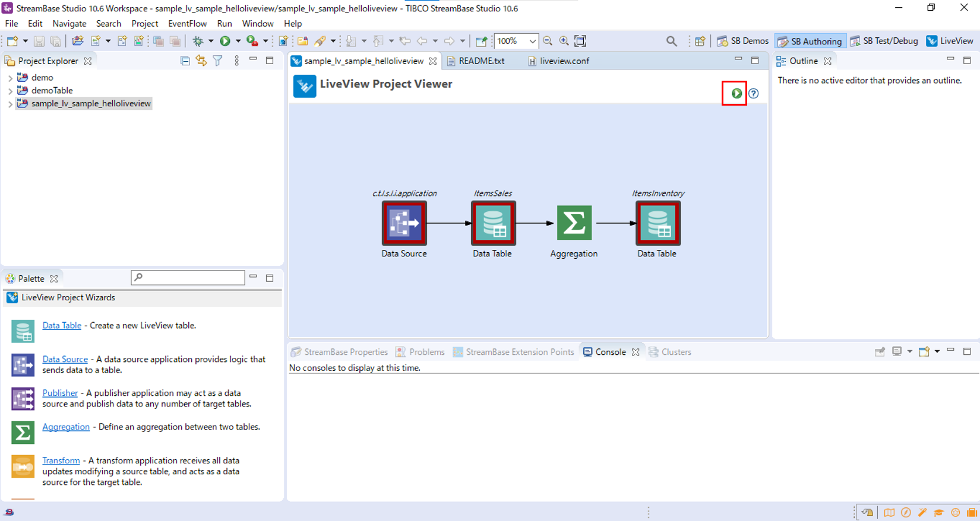Open the EventFlow menu

(187, 24)
